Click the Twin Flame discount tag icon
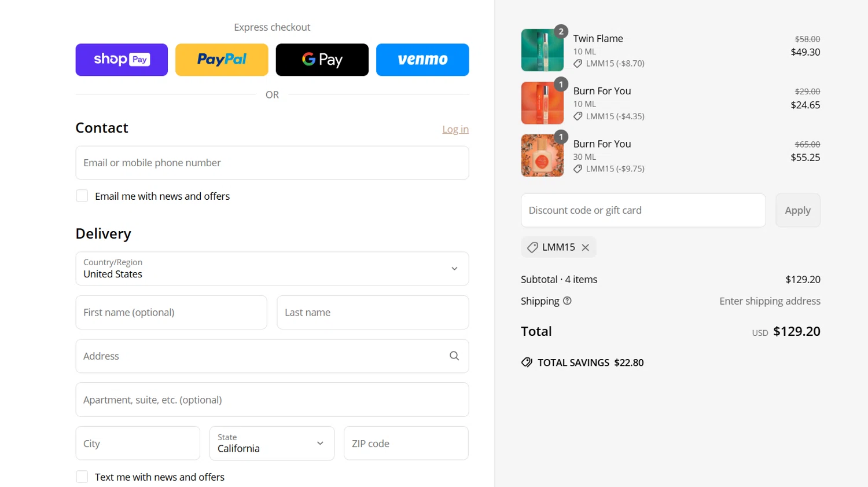Screen dimensions: 868x487 pos(578,64)
